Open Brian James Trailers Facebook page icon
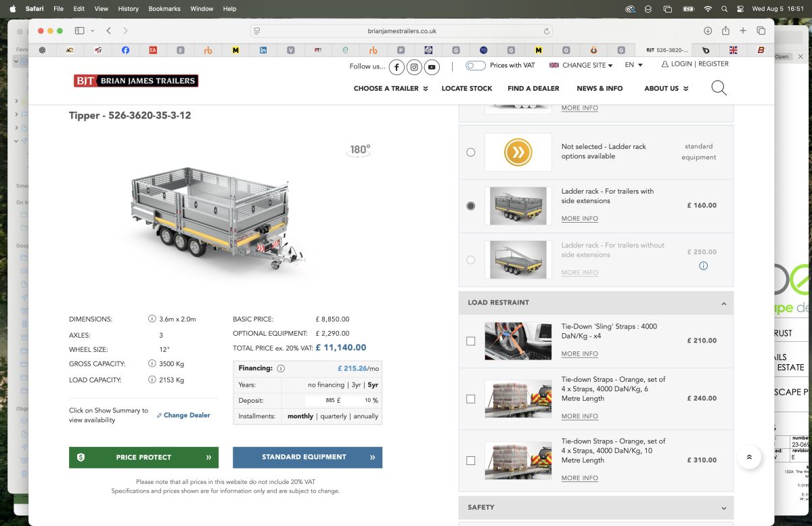 click(x=397, y=66)
